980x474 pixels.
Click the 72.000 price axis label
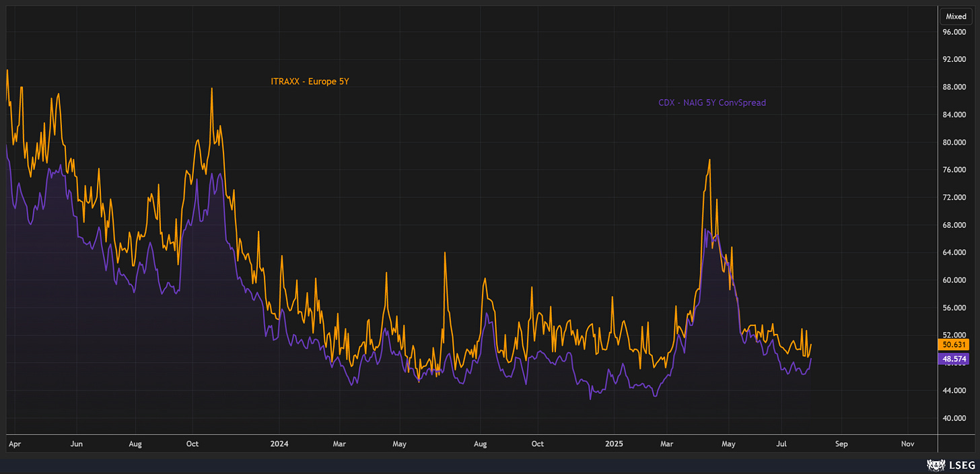(954, 197)
